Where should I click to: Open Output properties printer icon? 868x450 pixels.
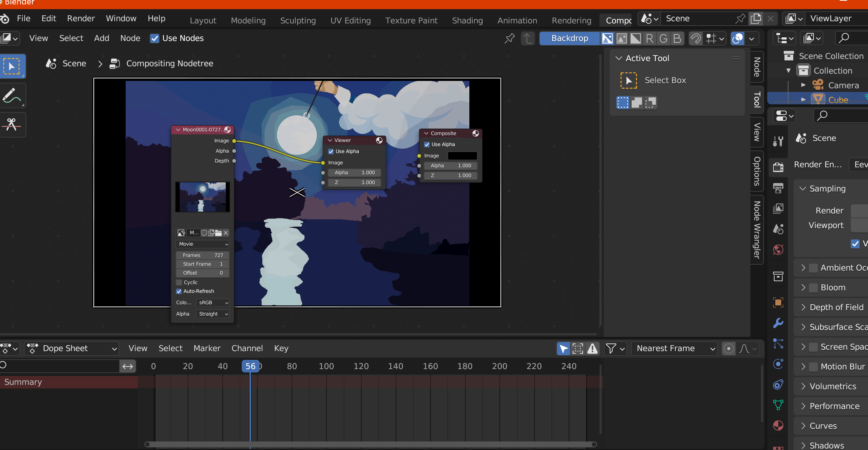[778, 188]
